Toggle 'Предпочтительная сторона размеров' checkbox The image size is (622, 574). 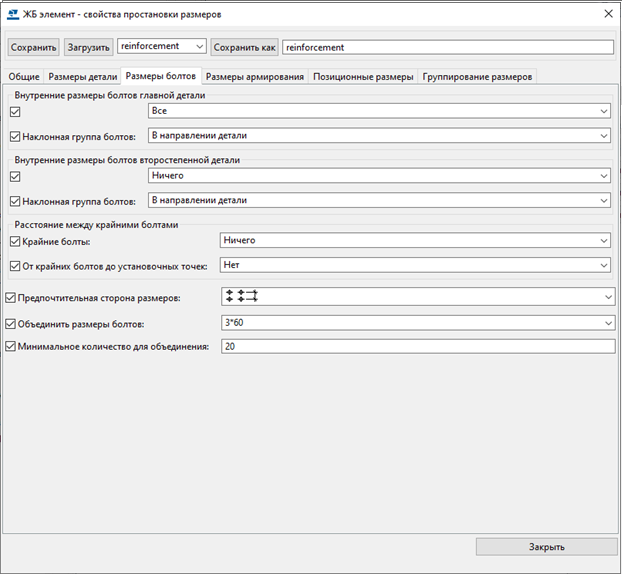(x=12, y=298)
